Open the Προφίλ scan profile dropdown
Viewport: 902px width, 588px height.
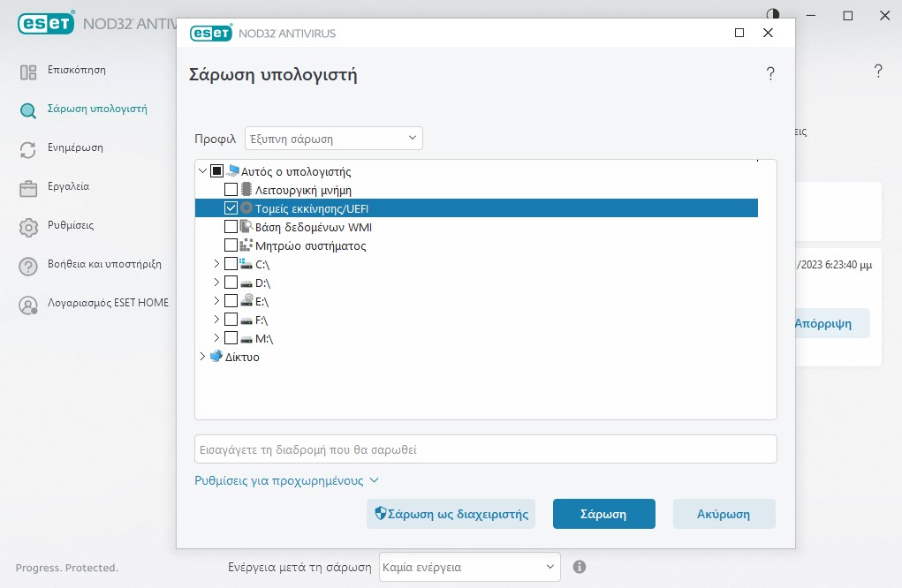332,138
